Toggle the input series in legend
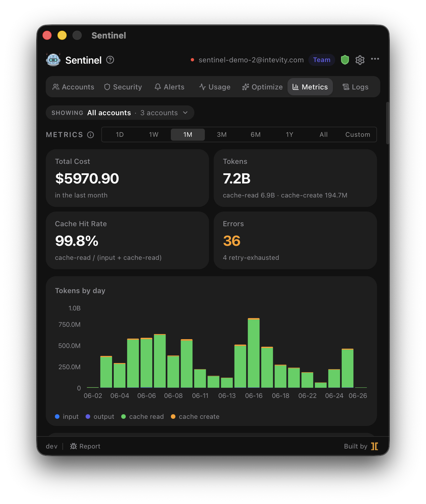426x504 pixels. click(x=67, y=417)
